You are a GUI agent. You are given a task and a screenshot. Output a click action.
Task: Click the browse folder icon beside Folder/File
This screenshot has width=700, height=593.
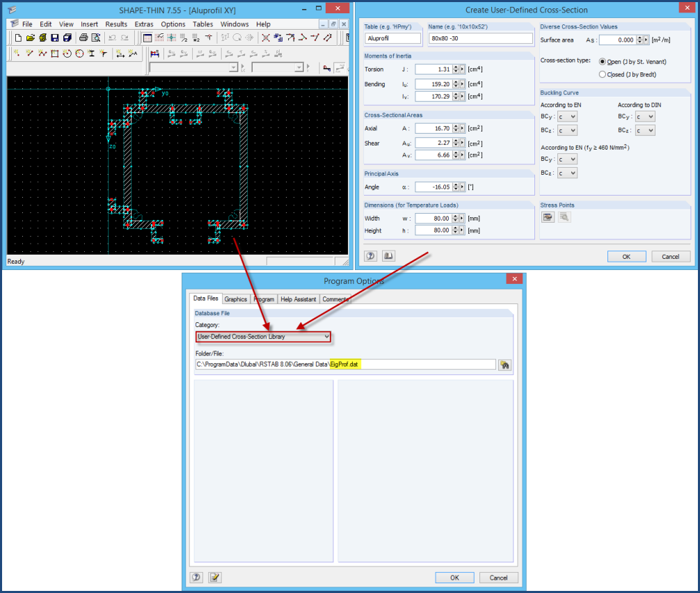click(505, 365)
